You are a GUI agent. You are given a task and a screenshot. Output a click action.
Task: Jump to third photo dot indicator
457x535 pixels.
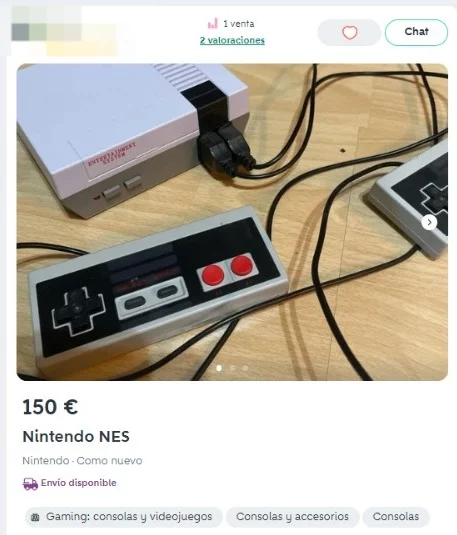pyautogui.click(x=245, y=368)
